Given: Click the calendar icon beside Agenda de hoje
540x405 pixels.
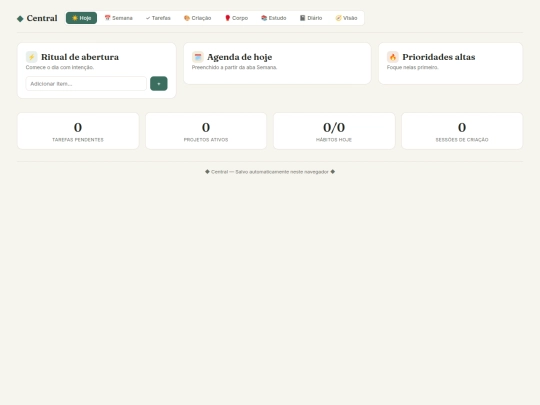Looking at the screenshot, I should (198, 57).
